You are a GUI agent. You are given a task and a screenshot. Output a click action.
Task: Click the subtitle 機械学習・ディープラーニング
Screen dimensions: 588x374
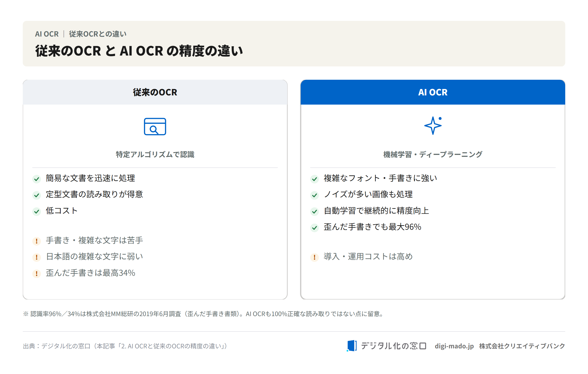433,154
